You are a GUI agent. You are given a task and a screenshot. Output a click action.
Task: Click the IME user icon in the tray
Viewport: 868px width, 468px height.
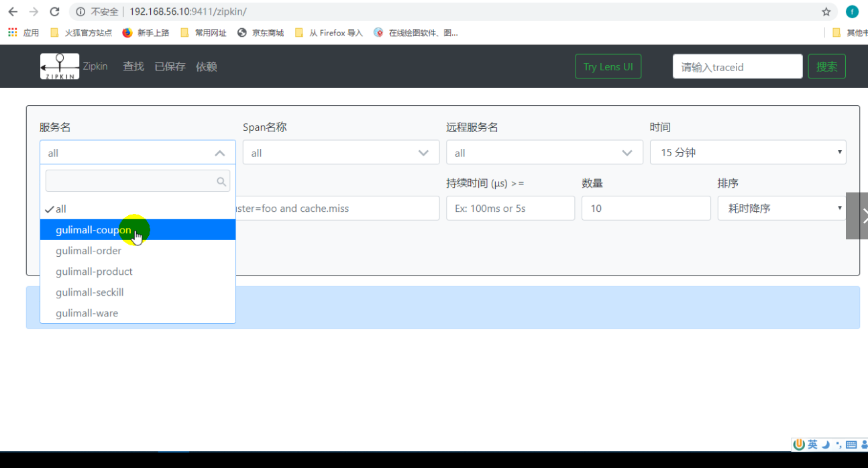pos(863,445)
